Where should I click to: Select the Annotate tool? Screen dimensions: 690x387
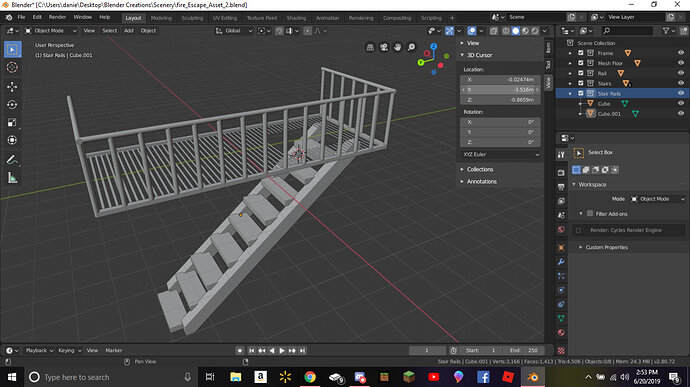(x=12, y=160)
